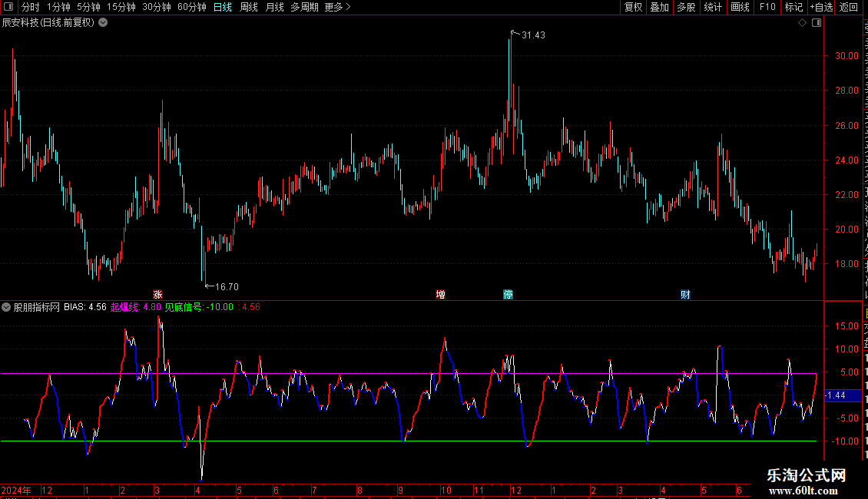Click the 辰安科技(日线.前复权) chart title

48,23
